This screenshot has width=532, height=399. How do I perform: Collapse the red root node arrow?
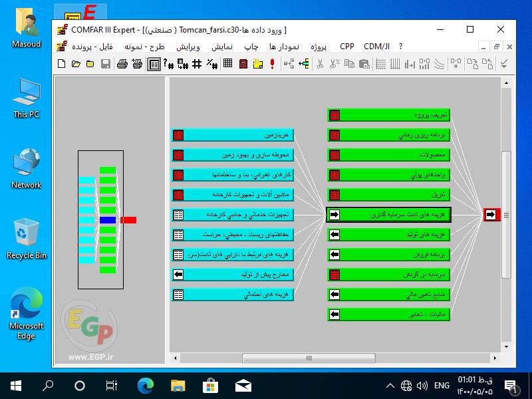[x=491, y=215]
